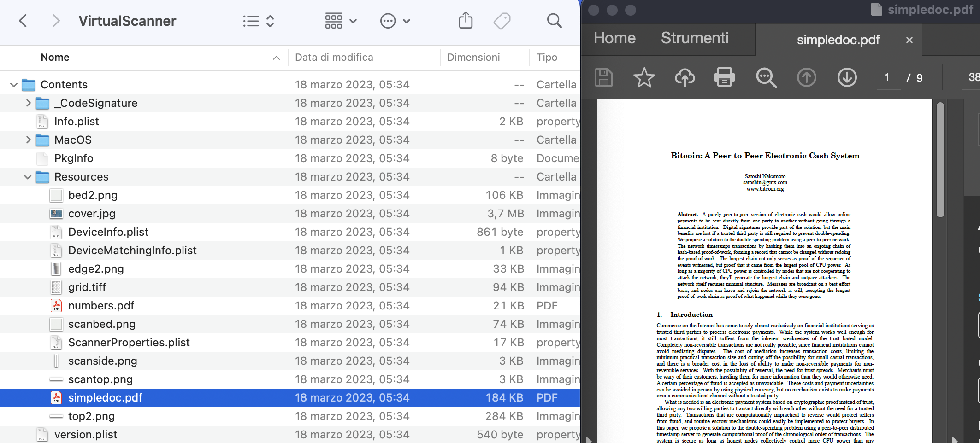
Task: Open the magnifier search icon in PDF toolbar
Action: (766, 77)
